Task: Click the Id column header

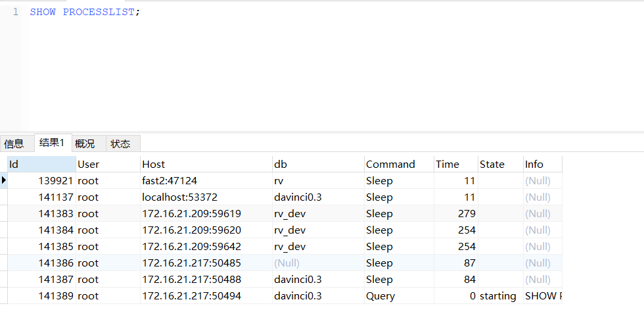Action: click(41, 164)
